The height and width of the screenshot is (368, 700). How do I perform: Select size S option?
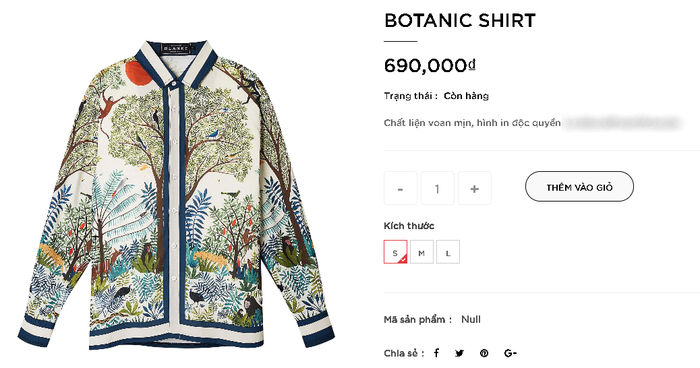395,252
